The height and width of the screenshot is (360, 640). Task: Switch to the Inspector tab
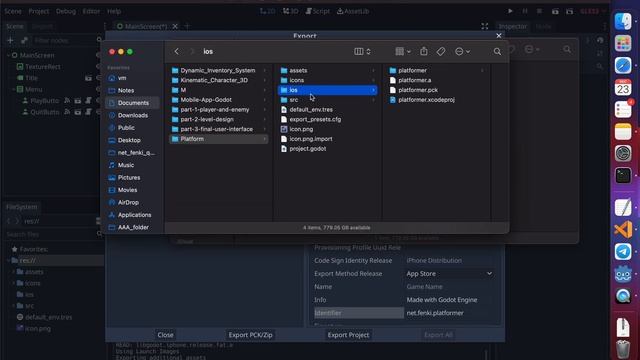point(513,26)
